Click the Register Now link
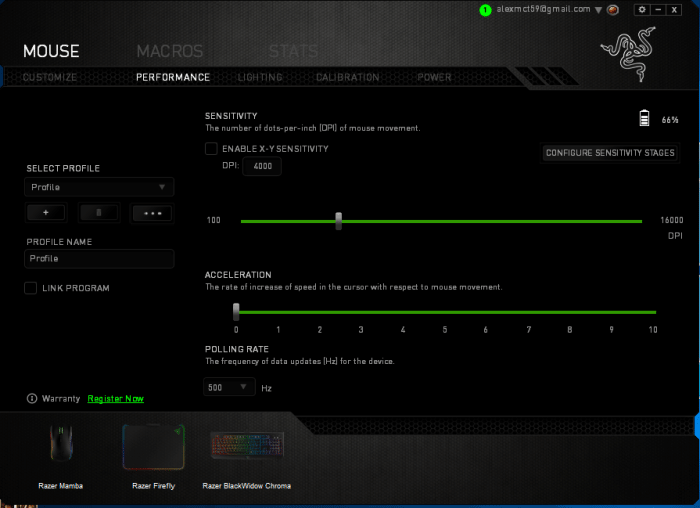 click(x=116, y=399)
